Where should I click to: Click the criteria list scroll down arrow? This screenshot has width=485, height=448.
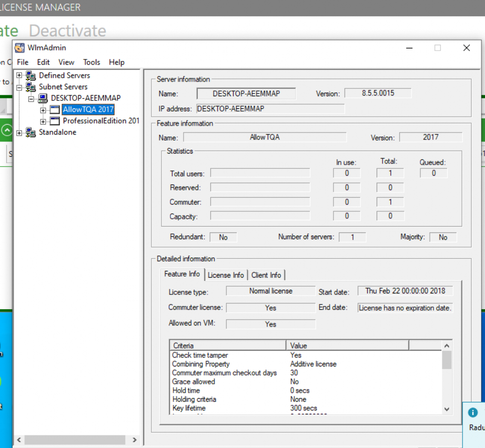[x=447, y=409]
